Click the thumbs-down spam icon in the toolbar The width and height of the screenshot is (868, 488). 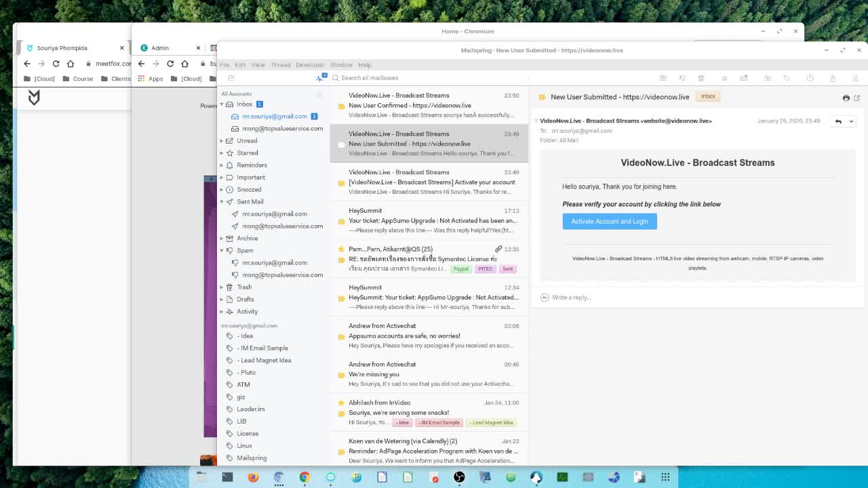tap(682, 78)
